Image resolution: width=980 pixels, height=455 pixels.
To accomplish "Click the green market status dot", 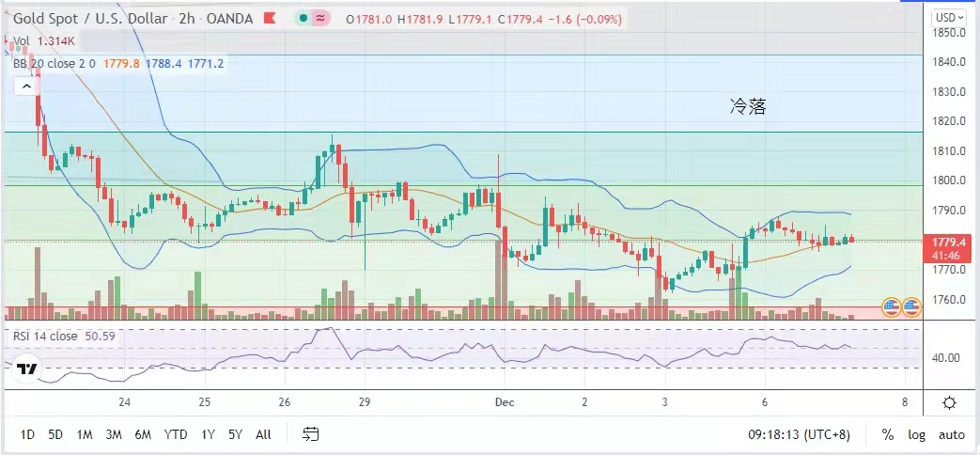I will tap(306, 19).
